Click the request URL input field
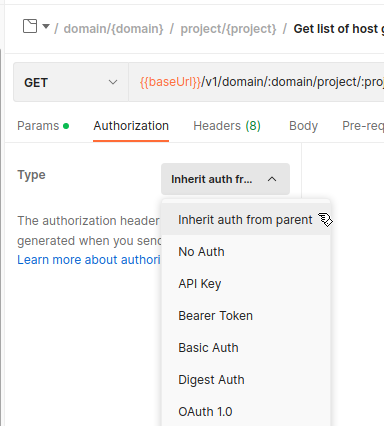This screenshot has width=384, height=426. click(256, 82)
